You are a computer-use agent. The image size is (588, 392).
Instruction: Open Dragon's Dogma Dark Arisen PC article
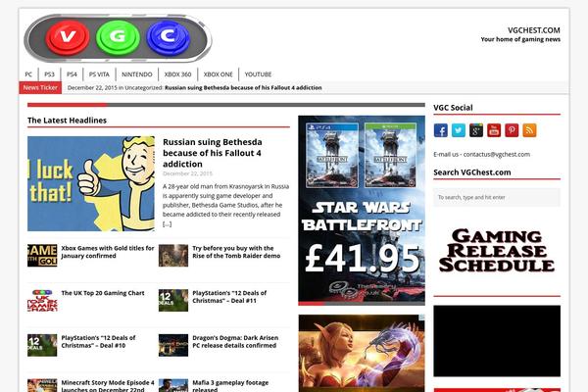[x=235, y=342]
